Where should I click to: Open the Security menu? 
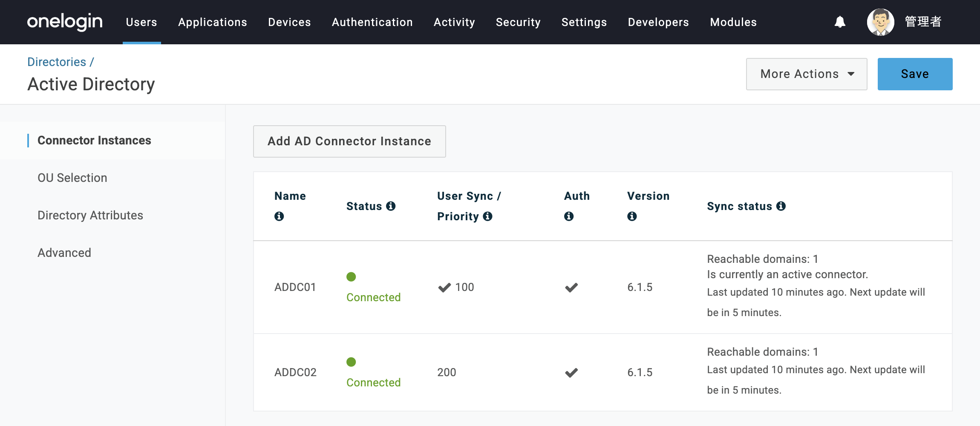pyautogui.click(x=518, y=22)
